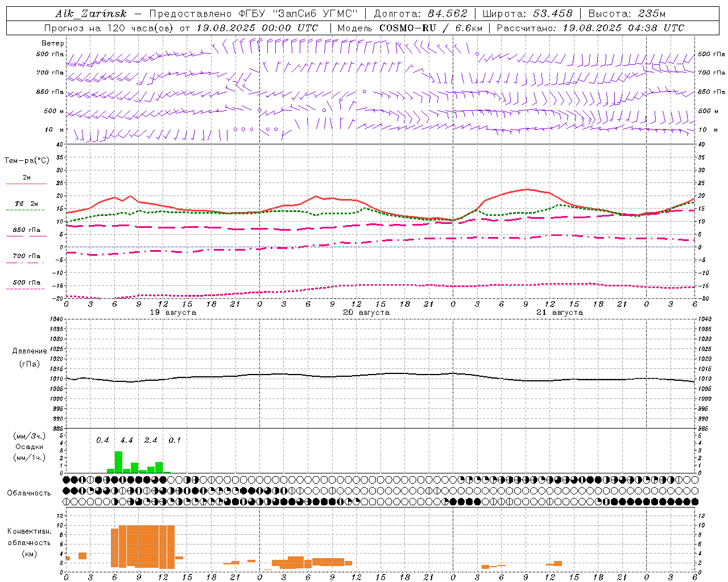Click the computed timestamp 19.08.2025 04:38 UTC

tap(623, 28)
